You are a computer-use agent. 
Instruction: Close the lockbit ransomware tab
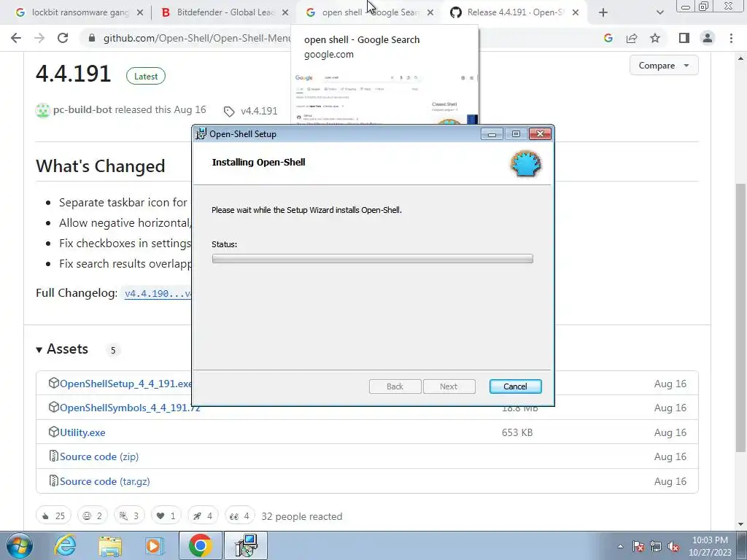[x=139, y=13]
